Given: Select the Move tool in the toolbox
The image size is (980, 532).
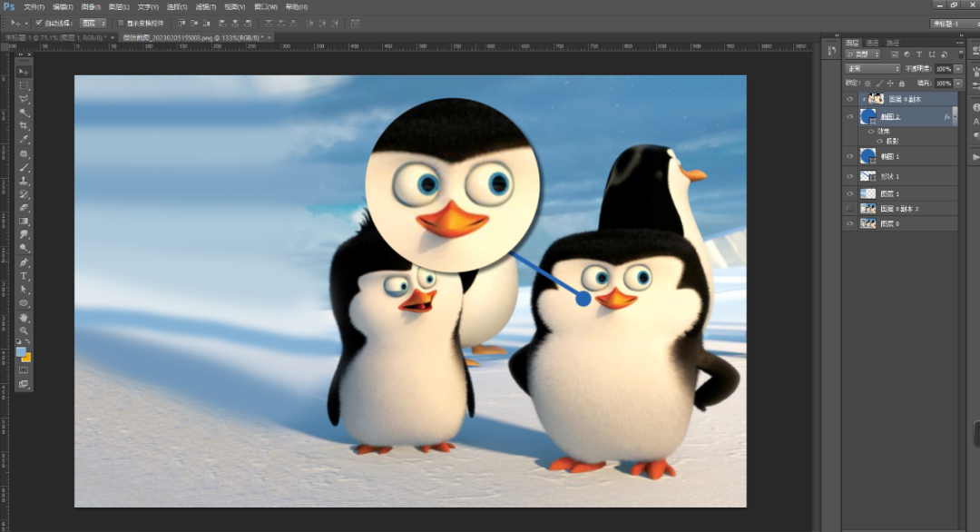Looking at the screenshot, I should (x=24, y=72).
